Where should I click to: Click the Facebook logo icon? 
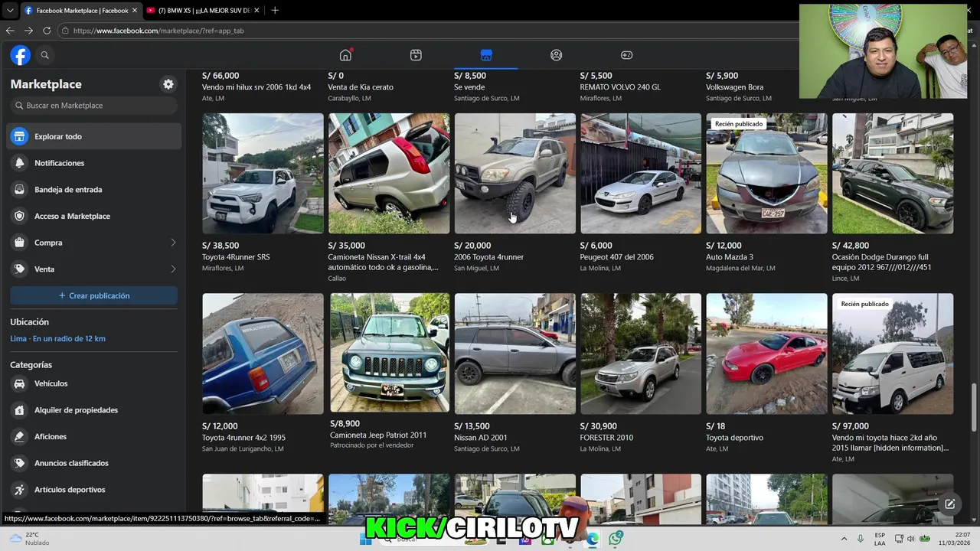[20, 55]
